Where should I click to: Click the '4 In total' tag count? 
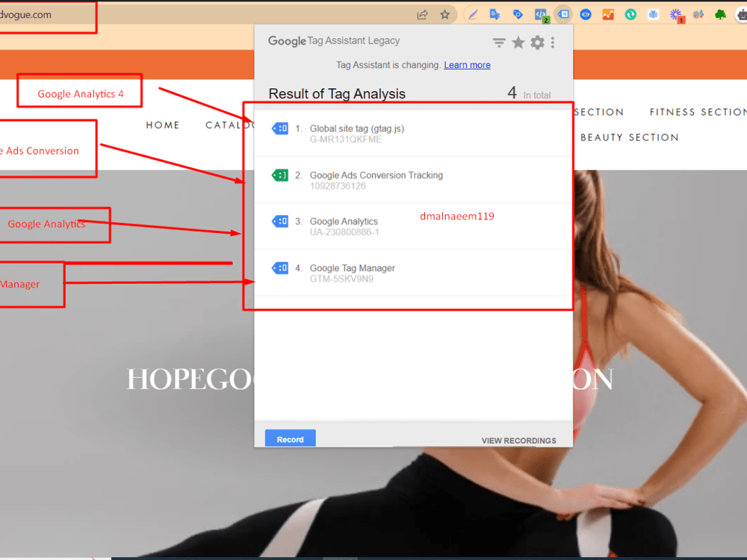click(529, 93)
